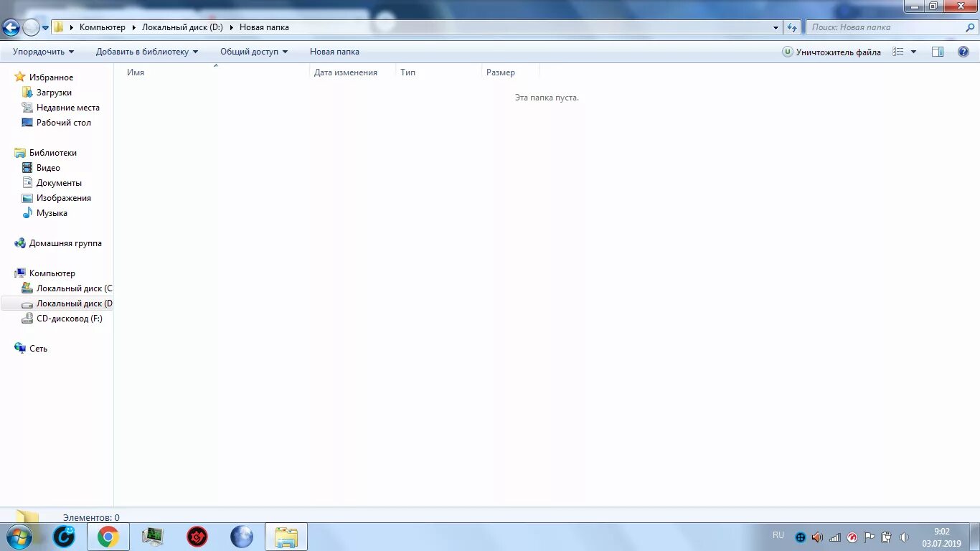This screenshot has height=551, width=980.
Task: Open the Windows Start menu orb
Action: (18, 537)
